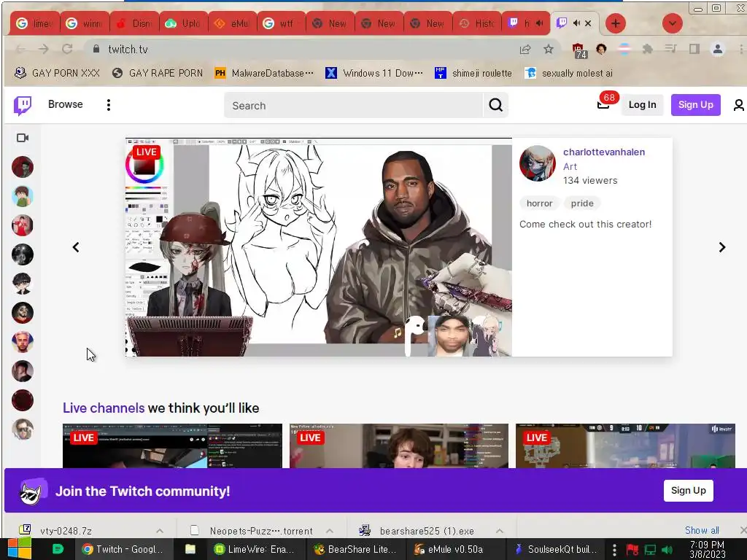Click Log In button
The height and width of the screenshot is (560, 747).
(642, 105)
